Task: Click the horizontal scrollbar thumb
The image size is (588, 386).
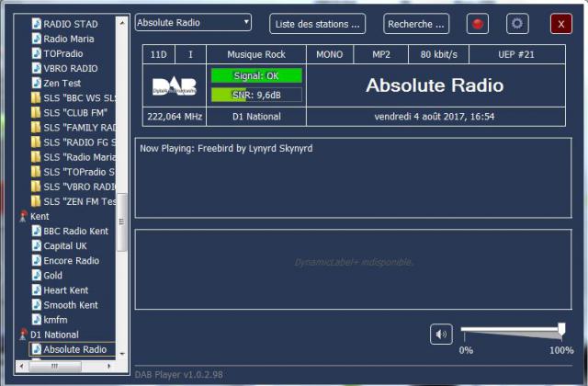Action: (x=55, y=366)
